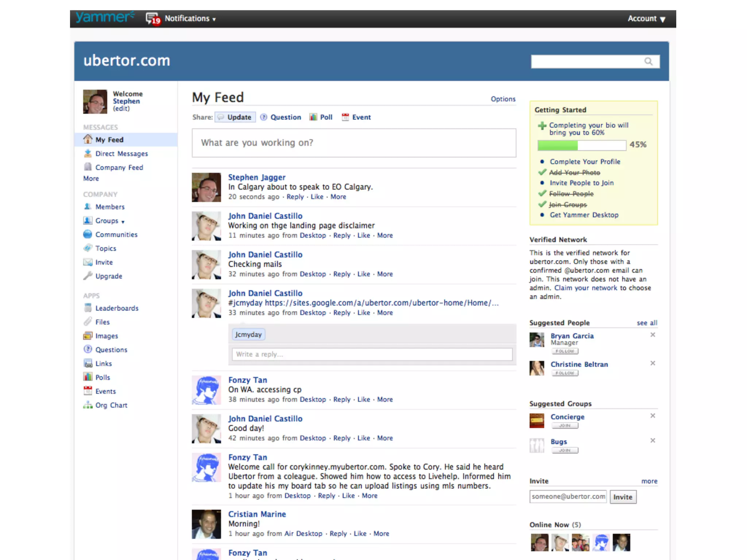Expand the Groups dropdown arrow
The width and height of the screenshot is (747, 560).
tap(123, 222)
